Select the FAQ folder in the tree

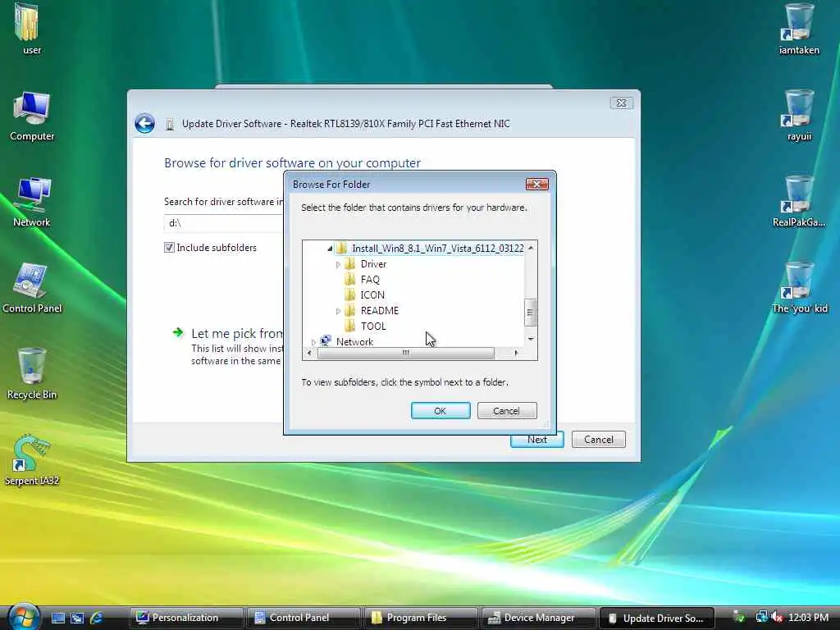363,279
